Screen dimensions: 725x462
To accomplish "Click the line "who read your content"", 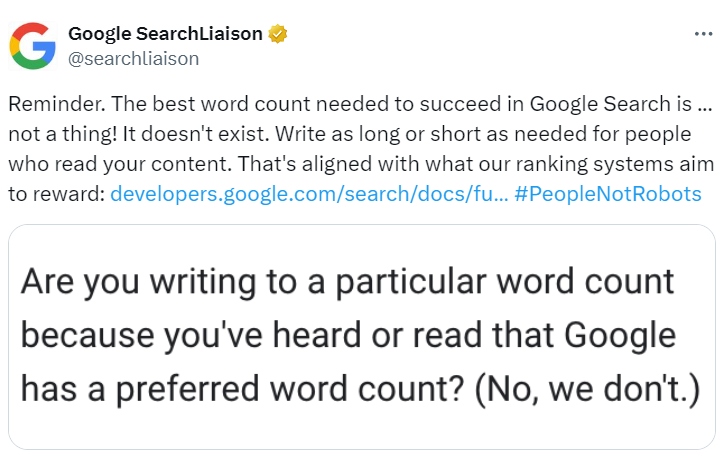I will (x=361, y=164).
